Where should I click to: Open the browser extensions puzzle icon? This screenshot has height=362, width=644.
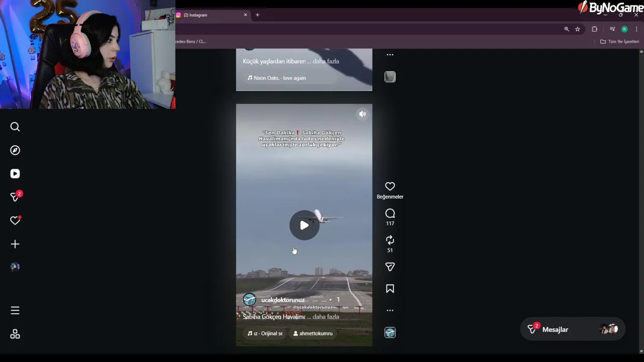(x=595, y=29)
